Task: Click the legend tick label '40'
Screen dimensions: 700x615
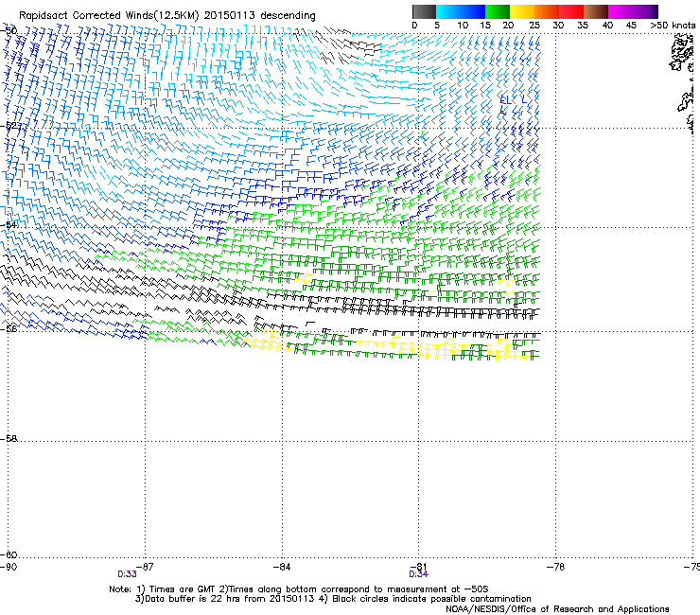Action: [607, 26]
